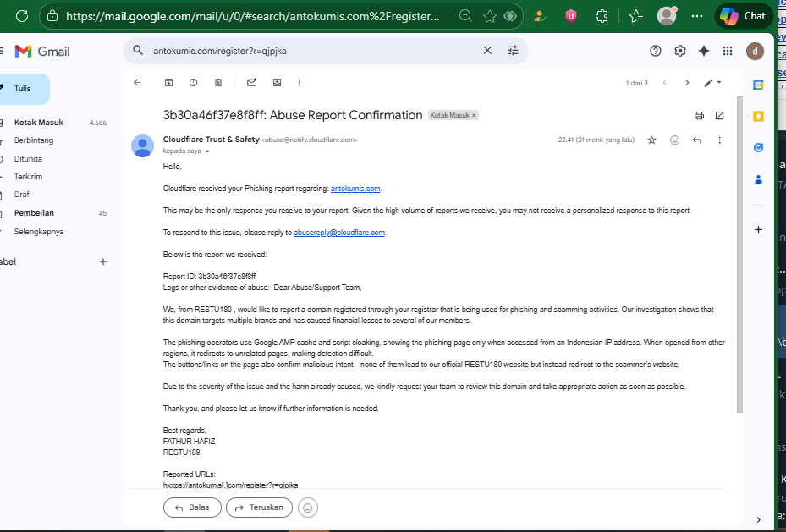Open the browser favorites list icon
Viewport: 786px width, 532px height.
[636, 16]
